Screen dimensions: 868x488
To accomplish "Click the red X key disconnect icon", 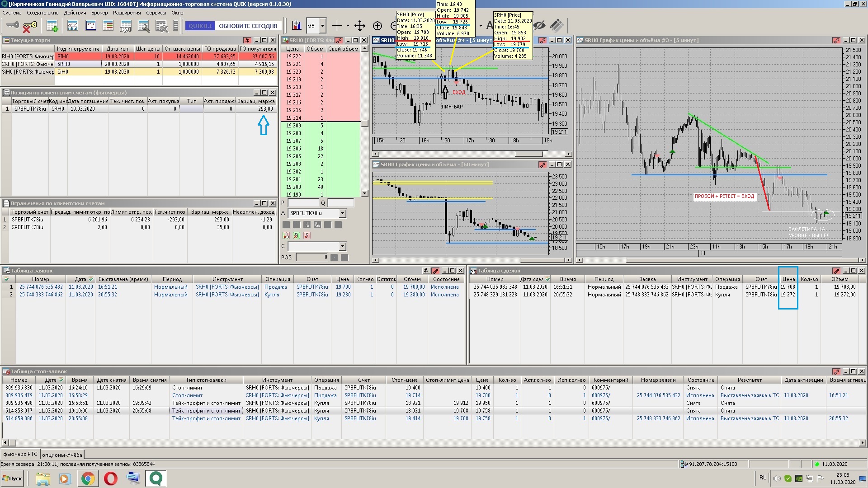I will pyautogui.click(x=29, y=26).
